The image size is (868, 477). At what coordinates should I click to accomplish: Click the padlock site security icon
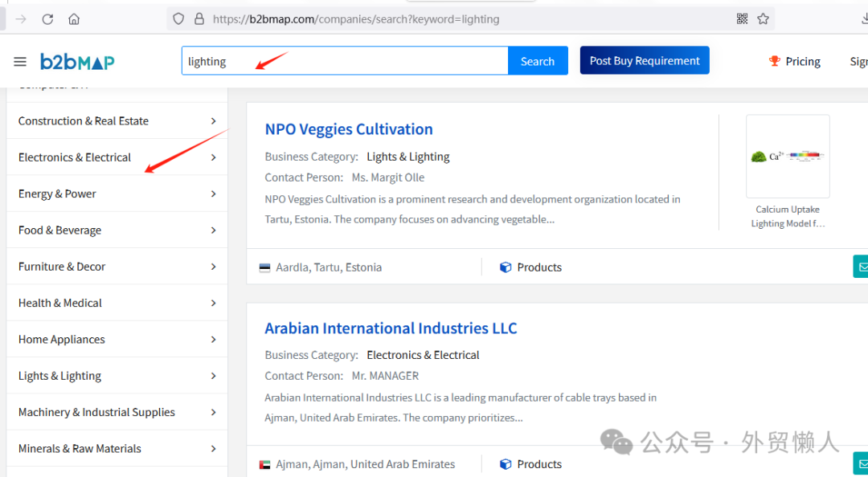coord(200,19)
